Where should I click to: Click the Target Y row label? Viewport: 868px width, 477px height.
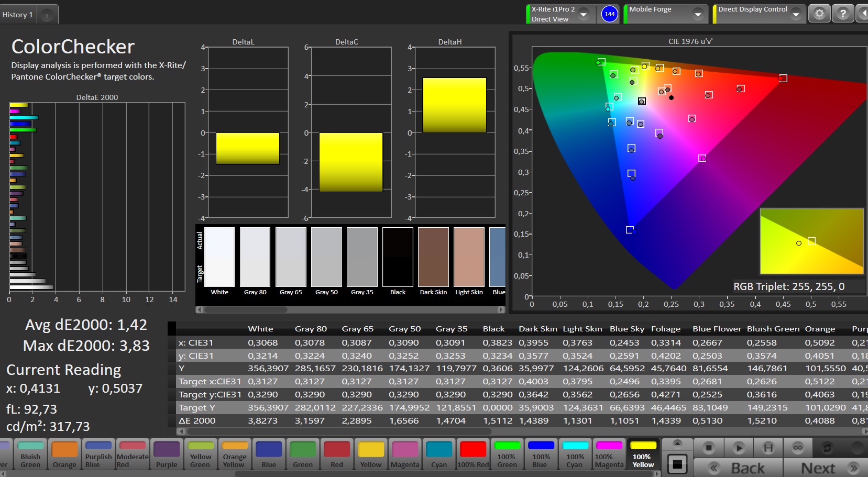(197, 407)
